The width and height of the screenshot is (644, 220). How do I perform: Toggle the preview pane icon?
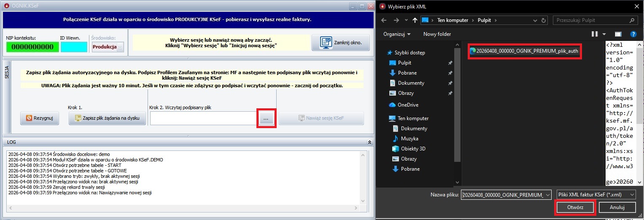618,34
